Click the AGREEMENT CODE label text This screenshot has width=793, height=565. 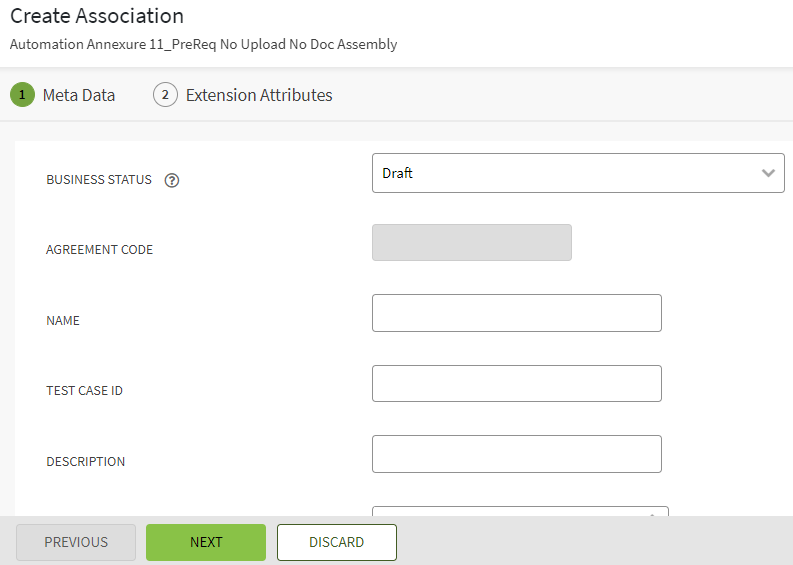[x=100, y=250]
